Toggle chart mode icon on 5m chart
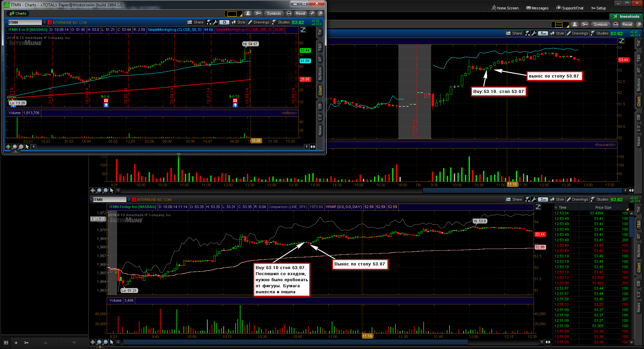The image size is (644, 349). pyautogui.click(x=622, y=41)
